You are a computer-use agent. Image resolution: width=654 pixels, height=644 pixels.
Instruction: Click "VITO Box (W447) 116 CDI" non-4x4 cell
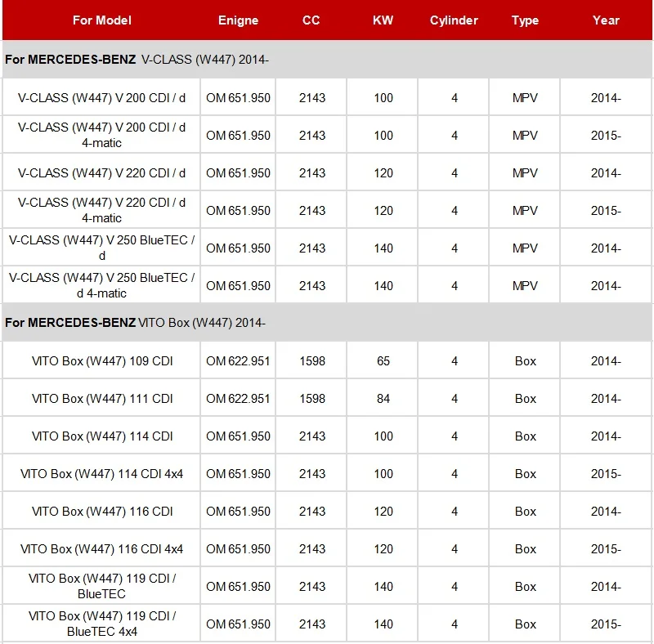(101, 511)
